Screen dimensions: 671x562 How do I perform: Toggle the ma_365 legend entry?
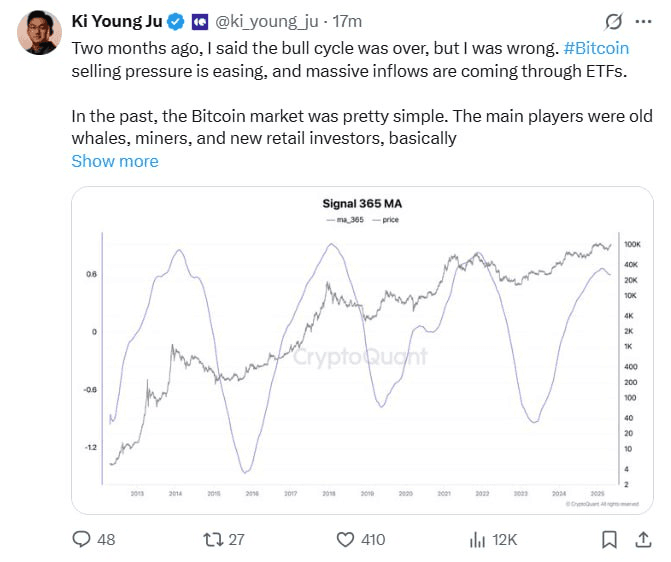[345, 220]
